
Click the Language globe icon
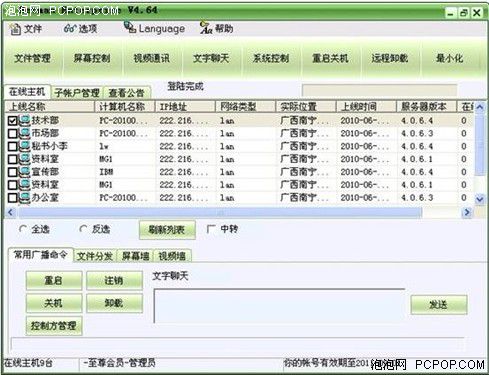[x=129, y=27]
